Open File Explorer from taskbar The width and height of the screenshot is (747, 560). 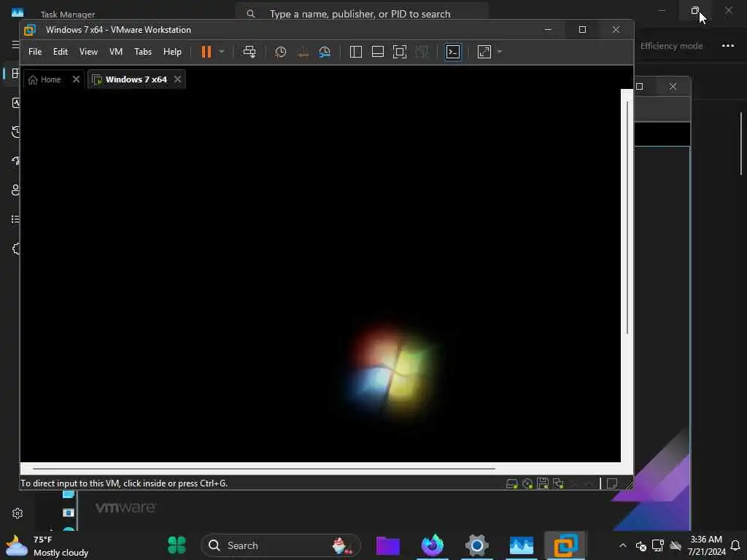click(x=388, y=545)
